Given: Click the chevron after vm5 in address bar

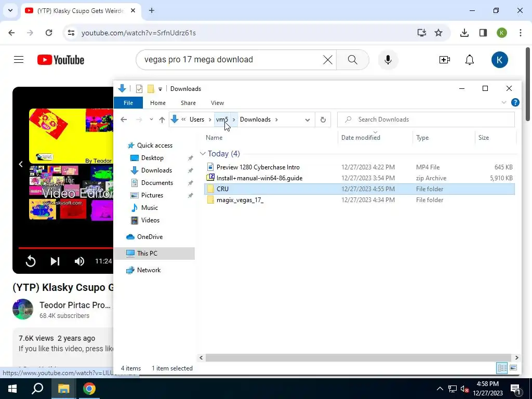Looking at the screenshot, I should point(234,119).
